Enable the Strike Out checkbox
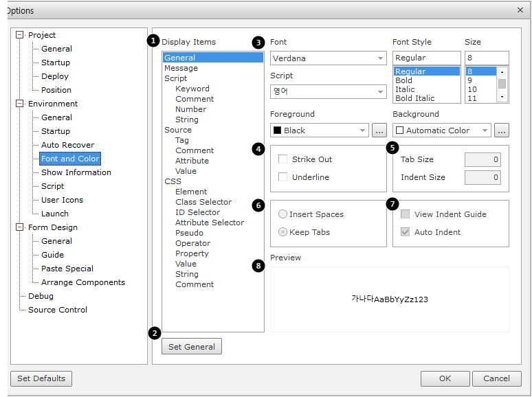The image size is (532, 397). (x=283, y=159)
